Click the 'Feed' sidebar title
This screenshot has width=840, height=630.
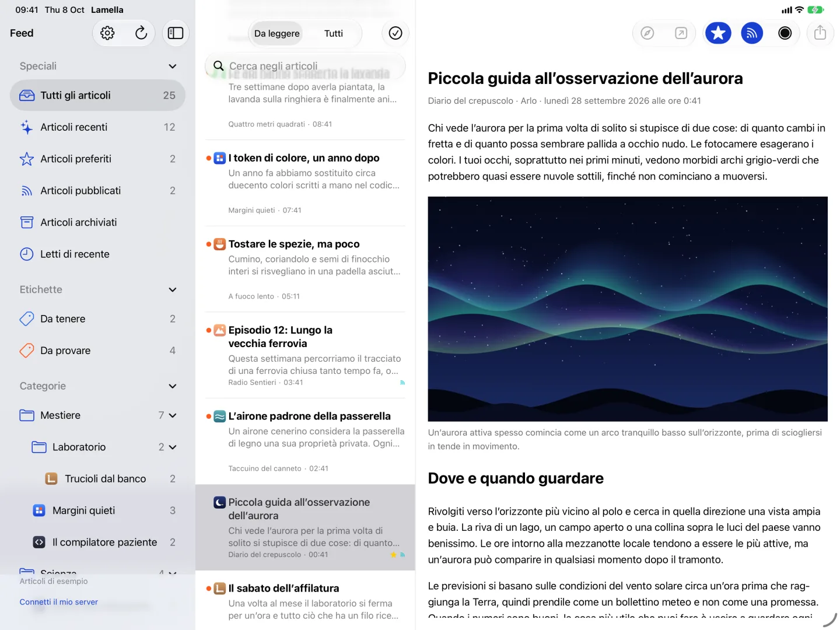pyautogui.click(x=22, y=33)
